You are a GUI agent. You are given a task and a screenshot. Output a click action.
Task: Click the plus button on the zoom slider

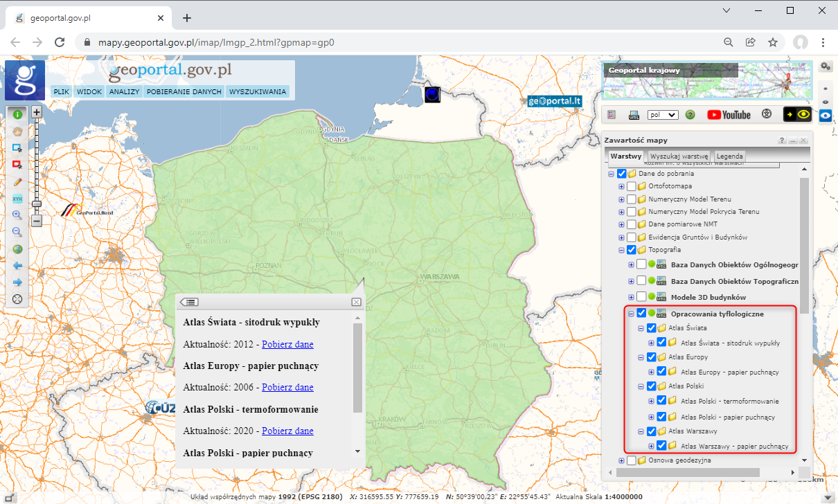[36, 111]
